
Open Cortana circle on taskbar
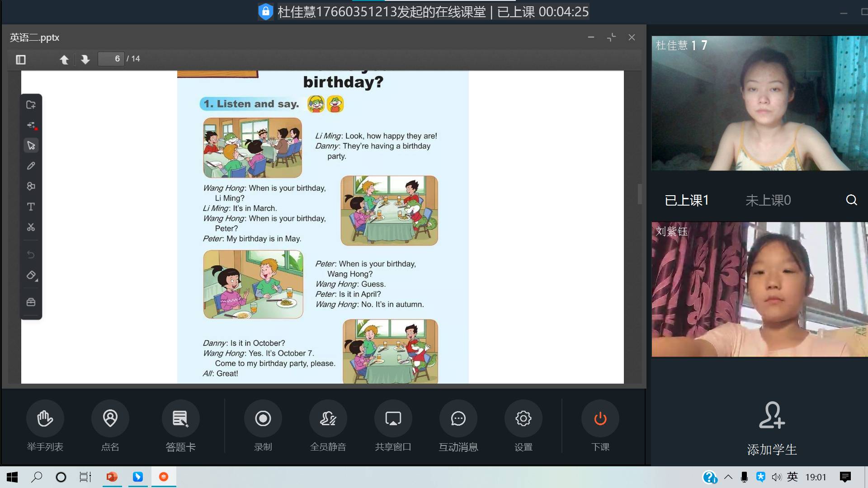(x=61, y=477)
